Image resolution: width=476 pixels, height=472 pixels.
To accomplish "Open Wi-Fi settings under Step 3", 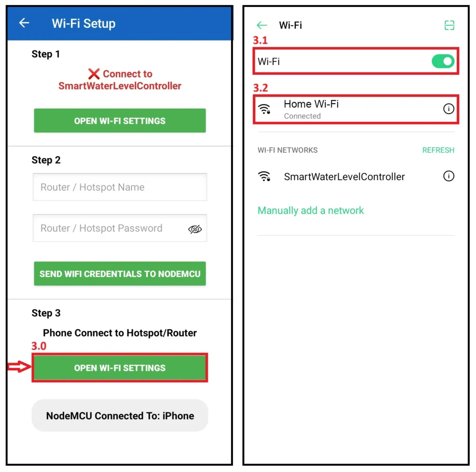I will pos(119,367).
